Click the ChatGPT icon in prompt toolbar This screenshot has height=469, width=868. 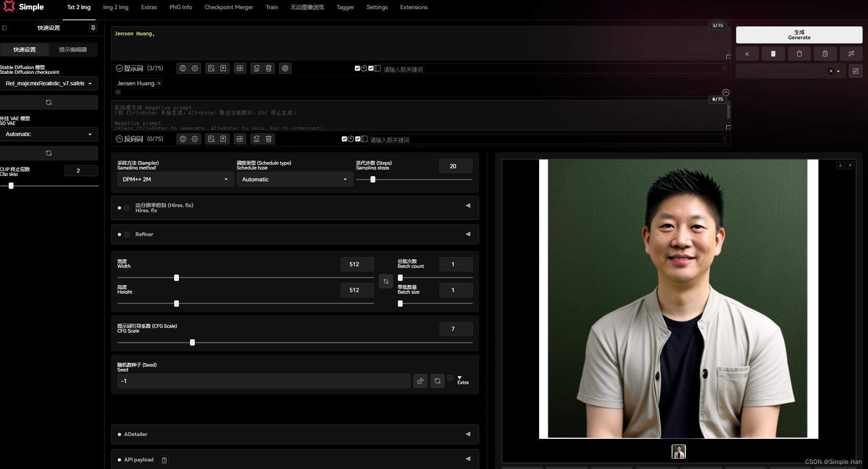pos(285,68)
